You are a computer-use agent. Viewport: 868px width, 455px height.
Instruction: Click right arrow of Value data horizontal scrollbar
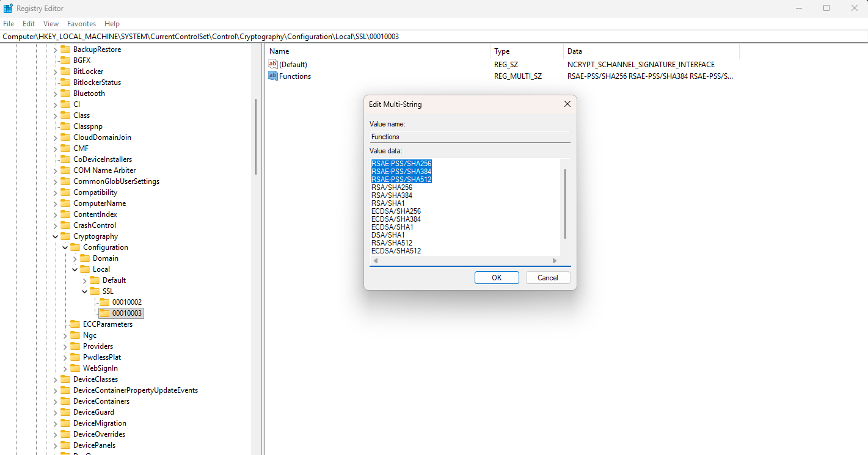[x=555, y=261]
